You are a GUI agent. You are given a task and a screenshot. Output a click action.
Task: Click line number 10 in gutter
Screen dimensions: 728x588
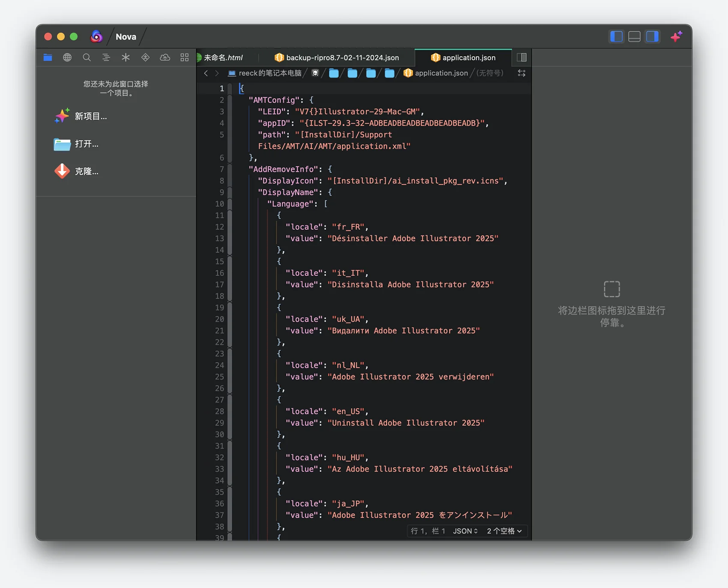coord(219,204)
